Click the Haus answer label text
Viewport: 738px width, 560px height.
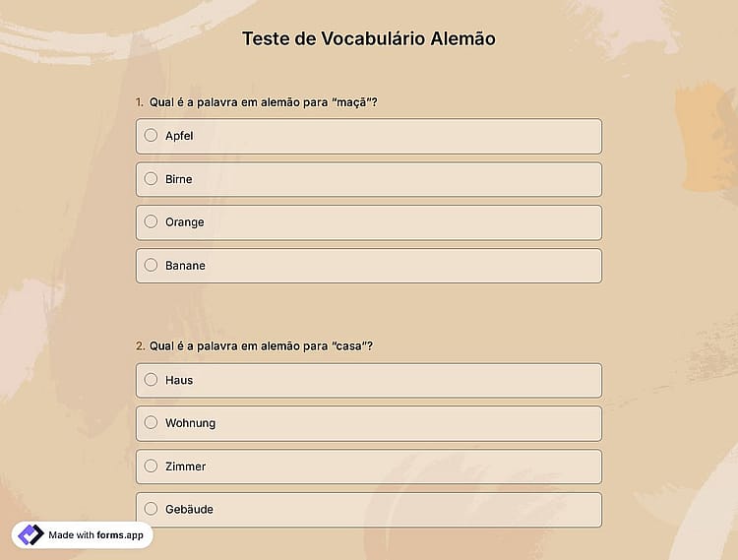point(179,380)
